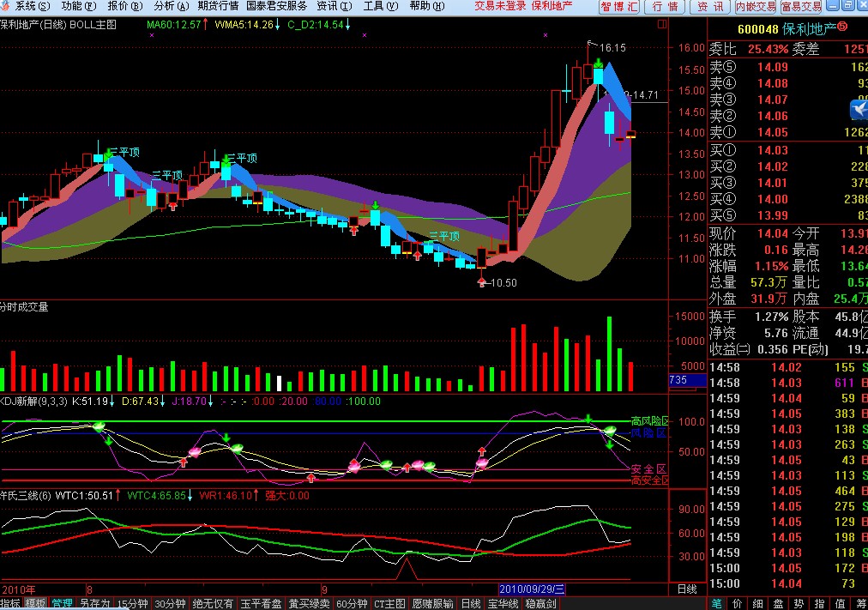Image resolution: width=868 pixels, height=610 pixels.
Task: Select the 15分钟 period tab
Action: (133, 604)
